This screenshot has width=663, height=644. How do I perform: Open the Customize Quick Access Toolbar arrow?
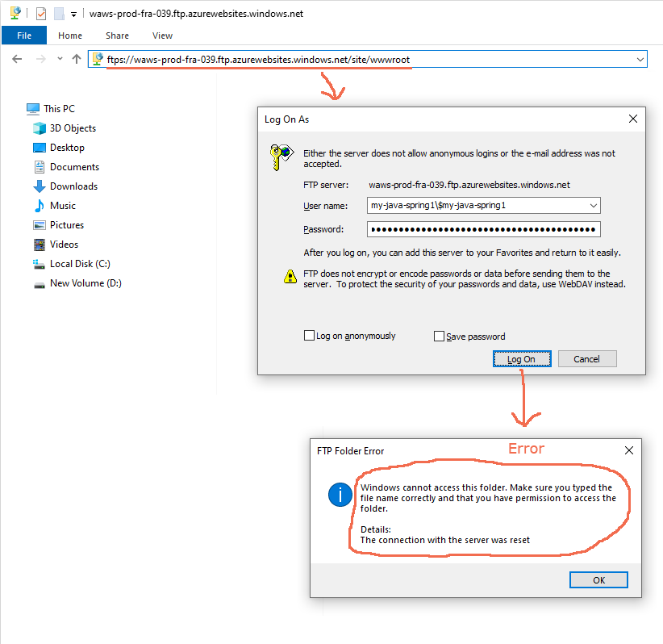[x=73, y=15]
